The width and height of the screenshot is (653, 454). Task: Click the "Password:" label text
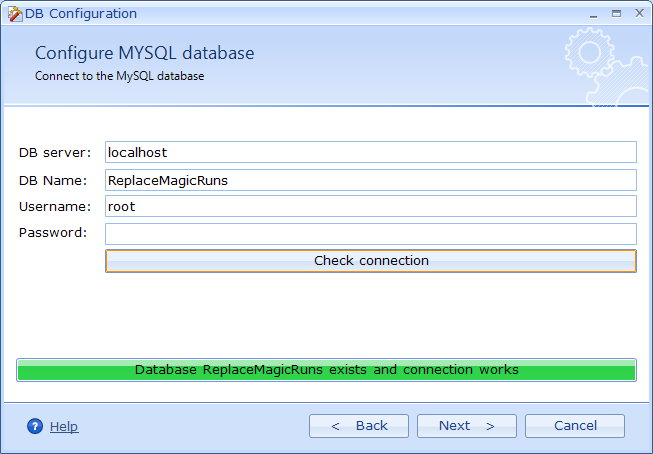52,233
